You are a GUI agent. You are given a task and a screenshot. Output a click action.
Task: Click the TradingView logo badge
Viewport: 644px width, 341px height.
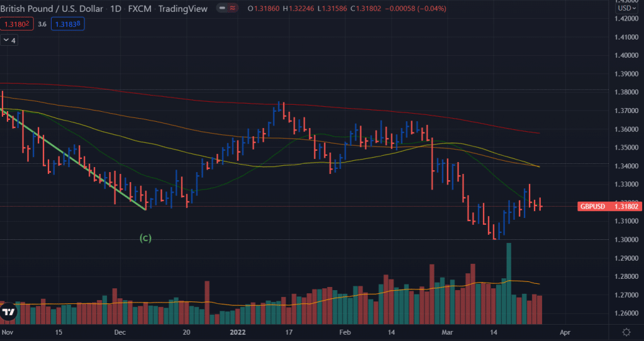pyautogui.click(x=8, y=312)
